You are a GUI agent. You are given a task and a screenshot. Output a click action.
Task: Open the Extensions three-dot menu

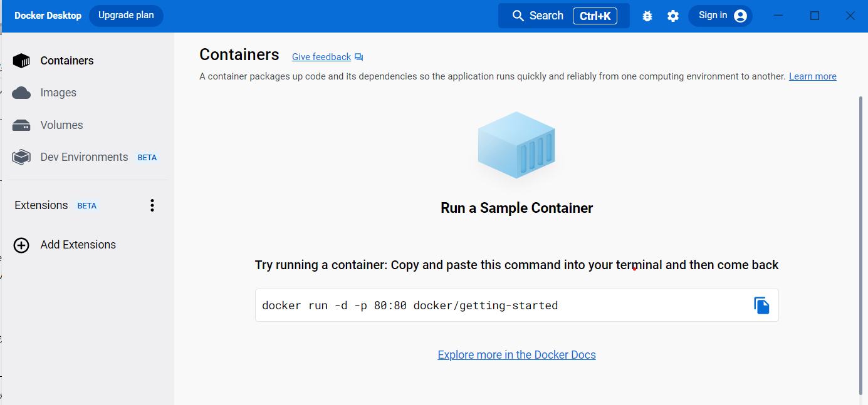152,205
